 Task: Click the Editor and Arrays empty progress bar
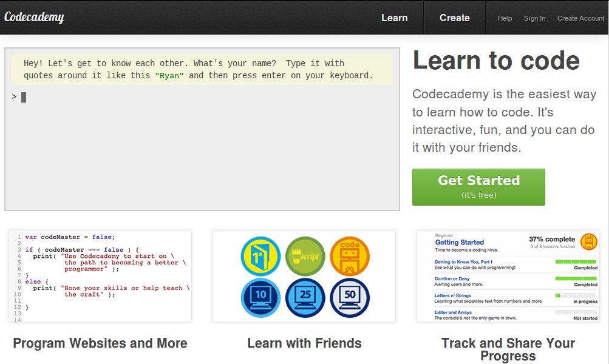(576, 312)
